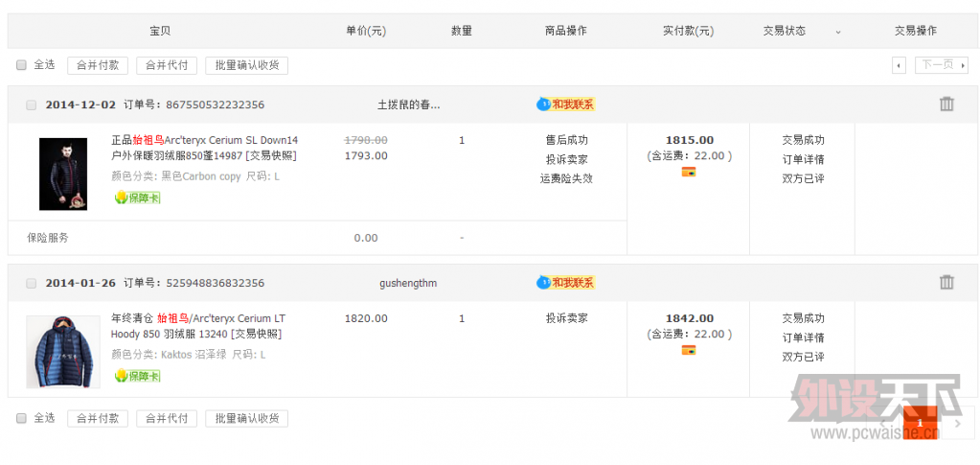Open seller 土拨鼠的春 shop link
The image size is (980, 465).
tap(409, 105)
